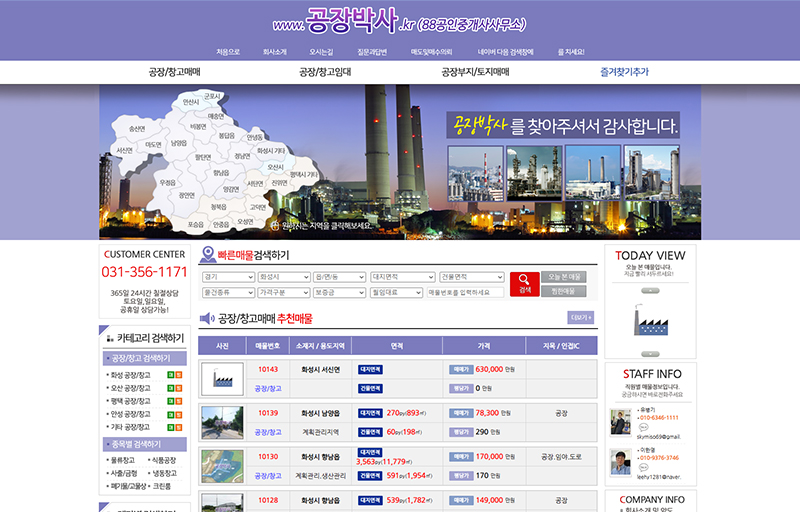This screenshot has width=800, height=512.
Task: Click the factory icon in Today View
Action: pos(651,320)
